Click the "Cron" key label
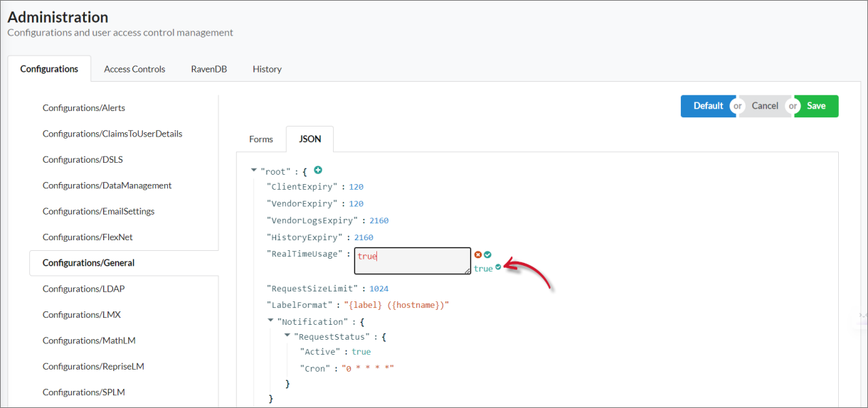 [315, 369]
